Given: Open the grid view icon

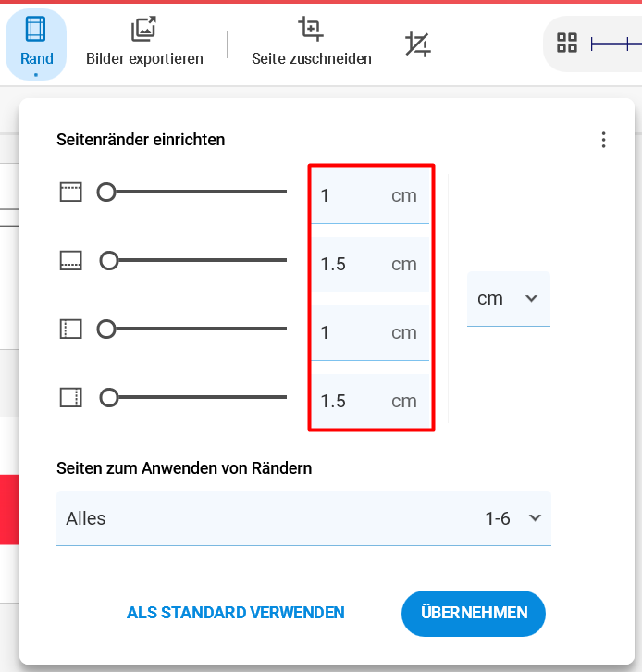Looking at the screenshot, I should click(x=567, y=43).
